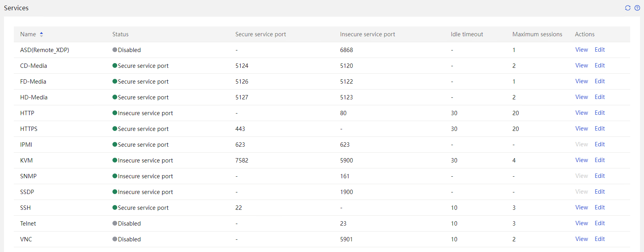View the FD-Media service details

[x=581, y=81]
